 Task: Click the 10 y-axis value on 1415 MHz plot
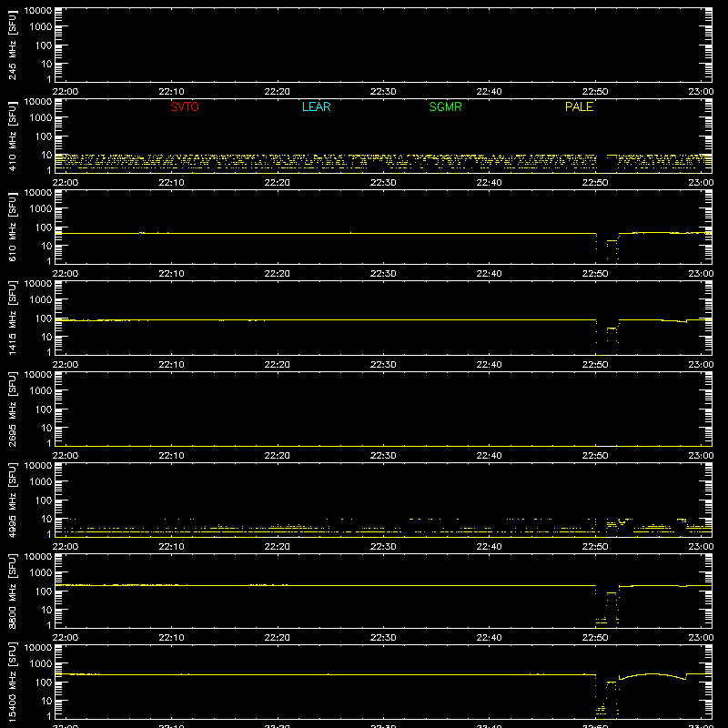[x=46, y=337]
